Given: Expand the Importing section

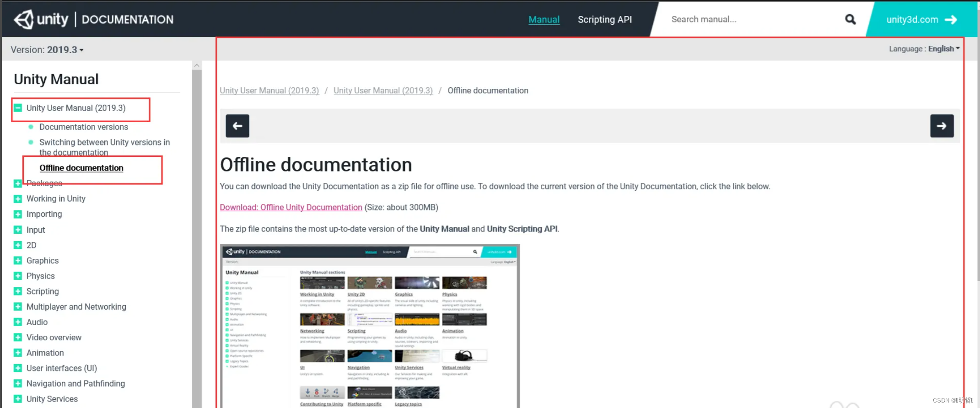Looking at the screenshot, I should pos(18,214).
